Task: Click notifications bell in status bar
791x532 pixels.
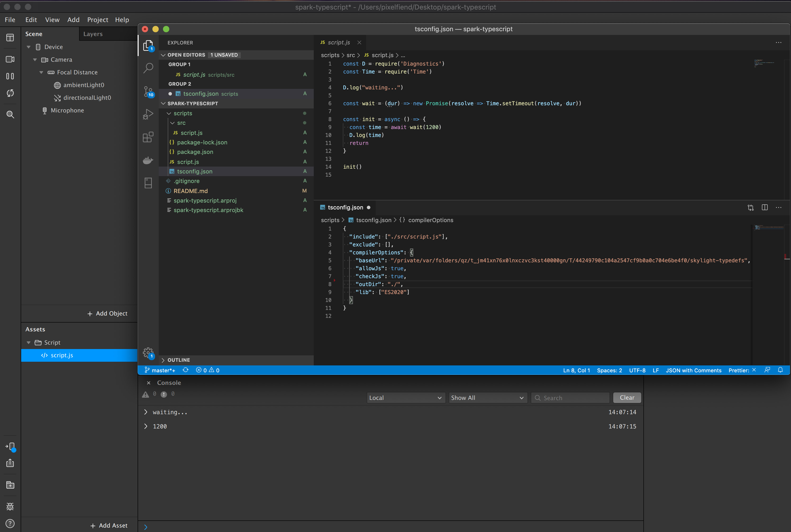Action: point(780,370)
